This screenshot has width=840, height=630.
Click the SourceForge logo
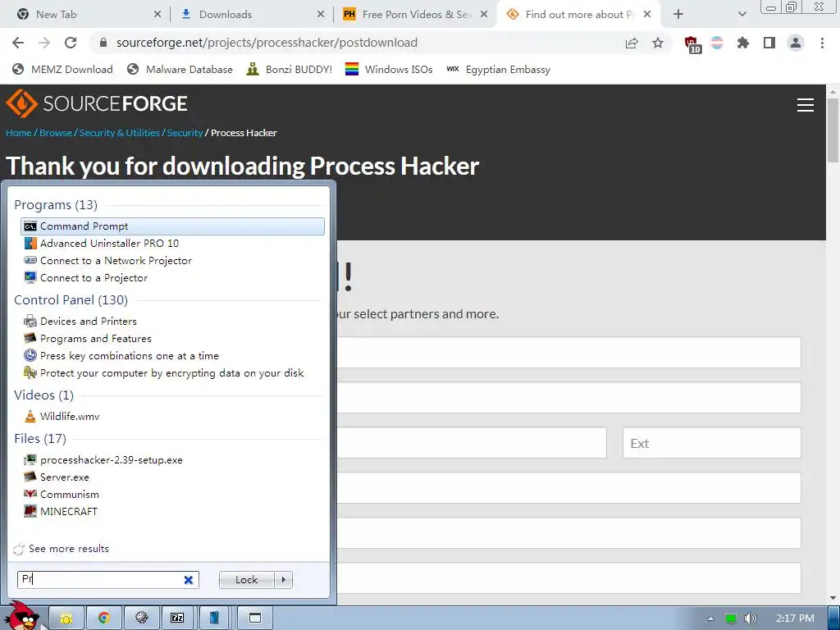pyautogui.click(x=97, y=103)
